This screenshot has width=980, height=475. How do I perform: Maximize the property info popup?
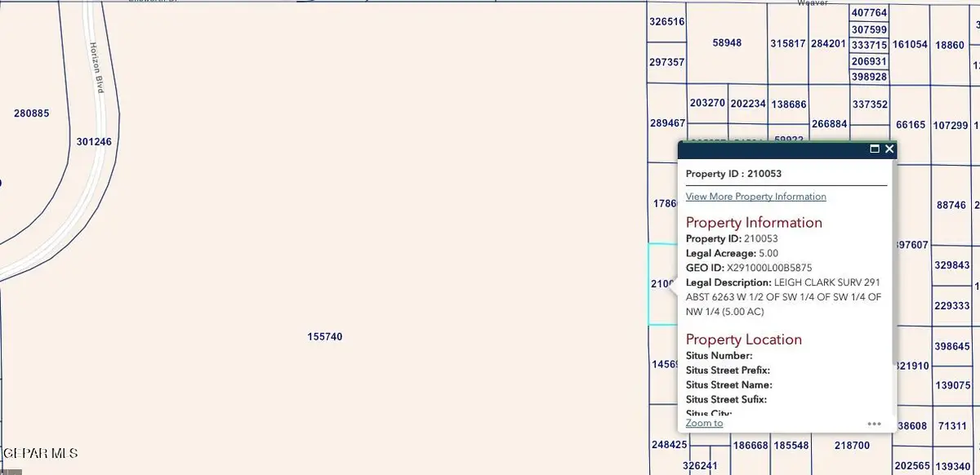(875, 149)
